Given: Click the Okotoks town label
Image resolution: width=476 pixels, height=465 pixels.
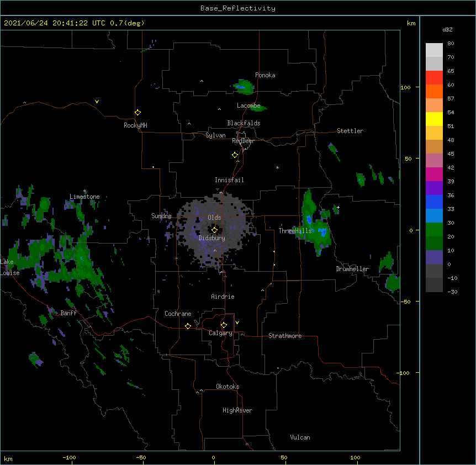Looking at the screenshot, I should coord(228,387).
